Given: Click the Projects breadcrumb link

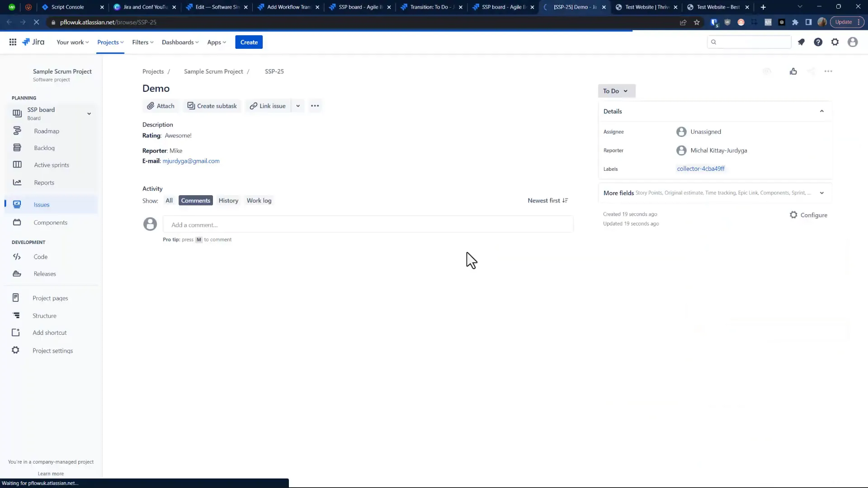Looking at the screenshot, I should click(153, 71).
